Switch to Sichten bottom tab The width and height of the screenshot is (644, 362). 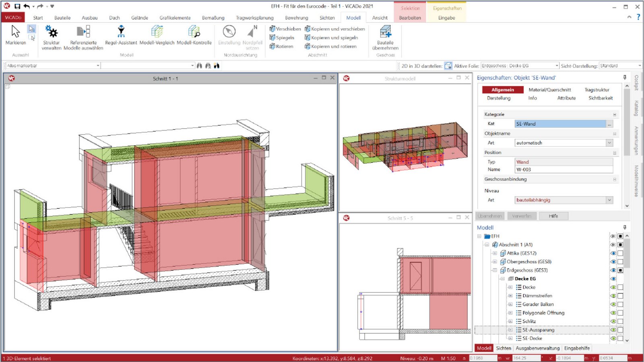click(504, 348)
